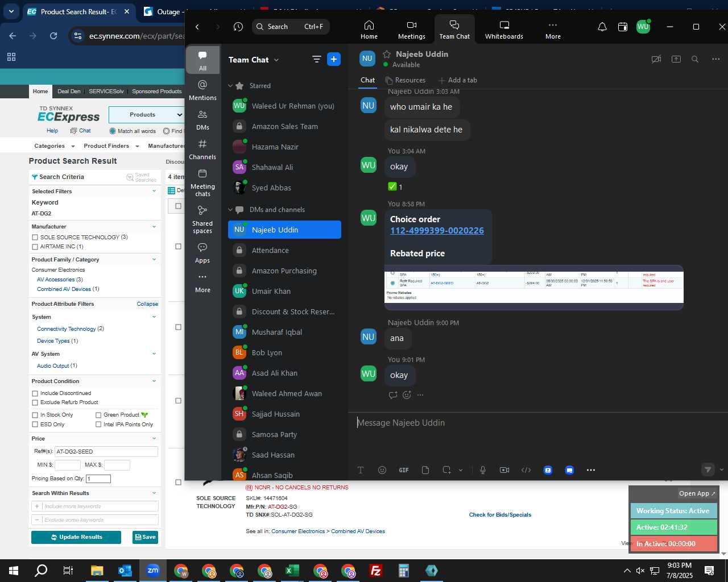728x582 pixels.
Task: Attach a file in message toolbar
Action: [425, 470]
